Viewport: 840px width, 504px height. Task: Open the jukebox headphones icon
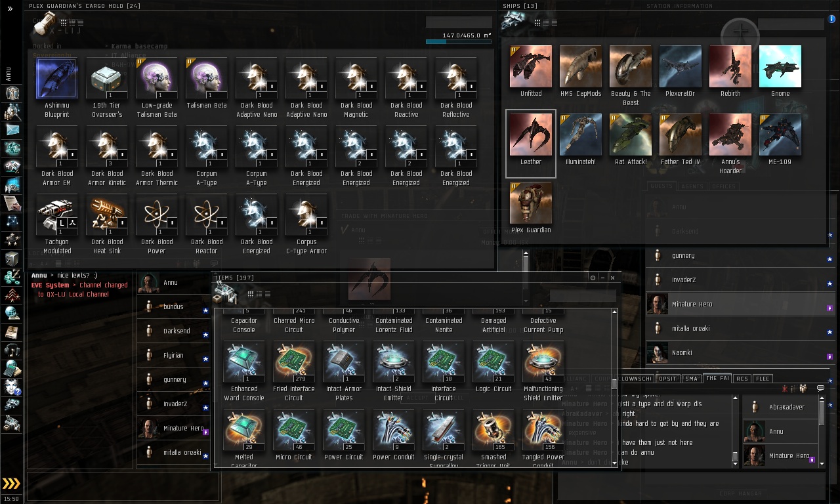pos(12,350)
